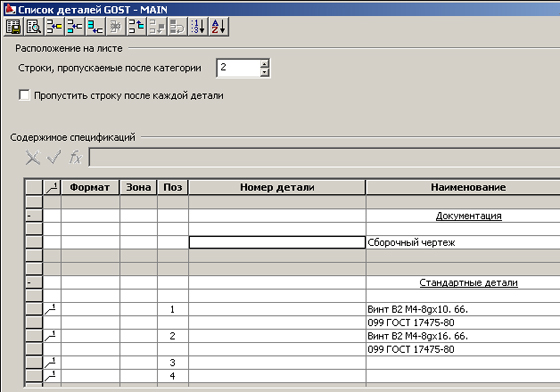Click the renumber items 1-3 sort icon

[x=198, y=27]
